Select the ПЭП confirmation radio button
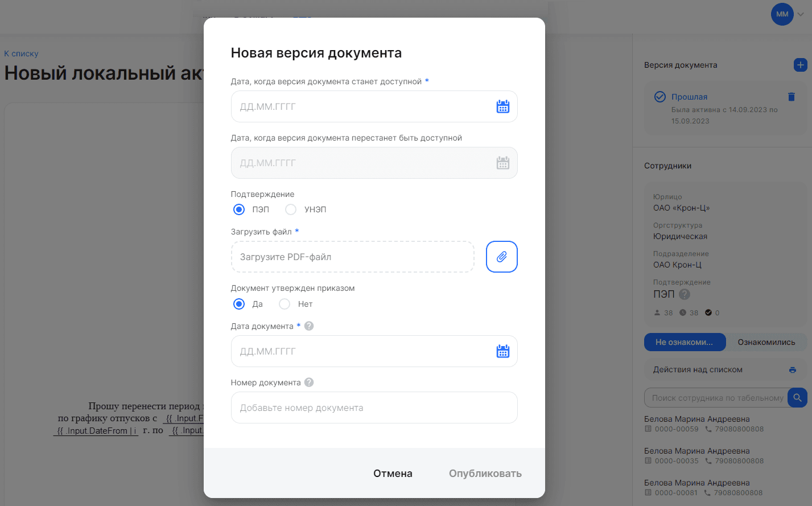Screen dimensions: 812x506 coord(239,209)
